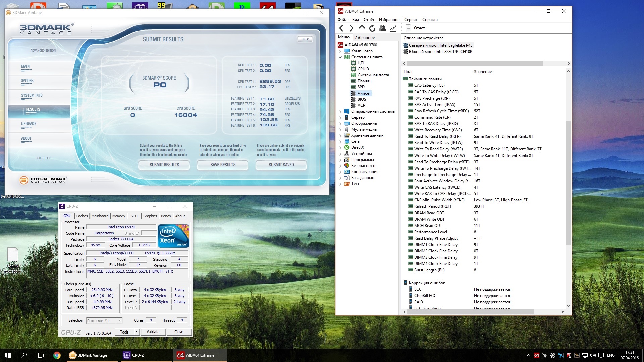Open the Сервис menu in AIDA64
The height and width of the screenshot is (362, 644).
coord(411,20)
